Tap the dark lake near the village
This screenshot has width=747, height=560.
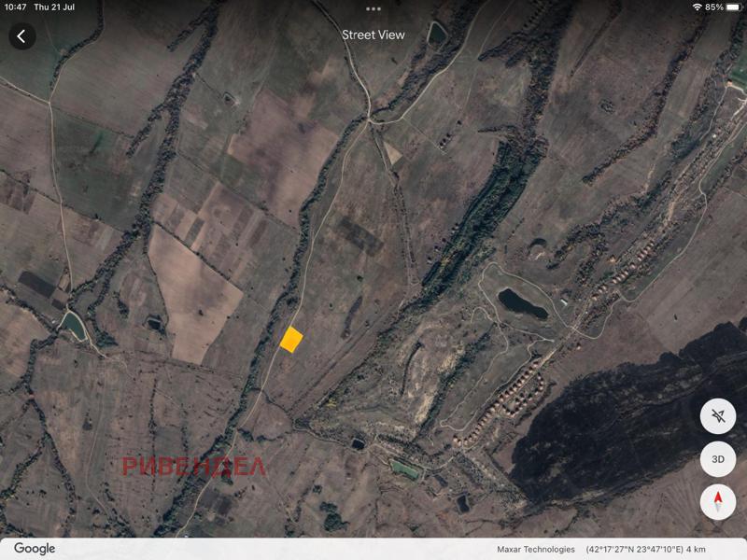[x=523, y=302]
